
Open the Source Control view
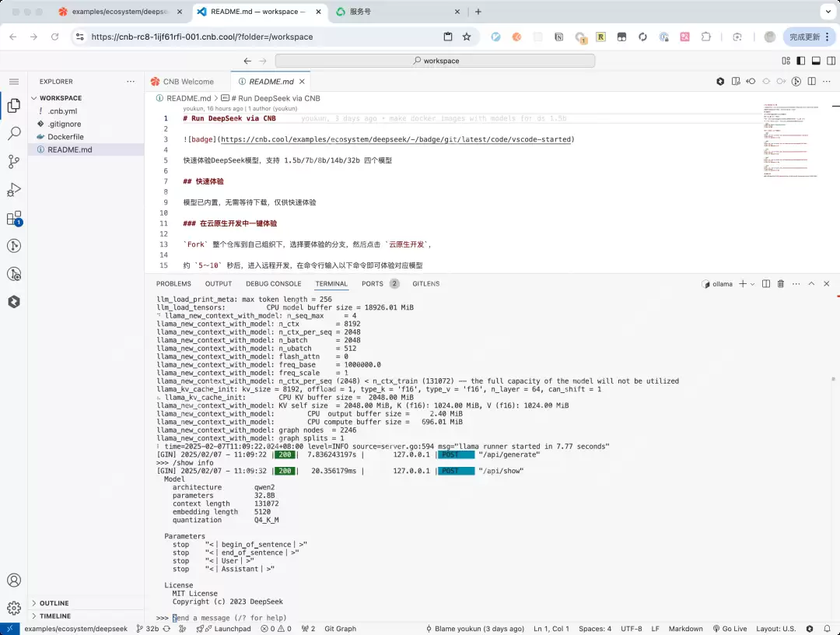click(x=13, y=162)
